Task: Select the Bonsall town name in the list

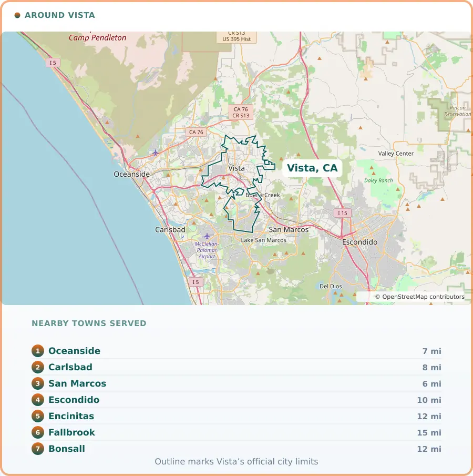Action: (67, 449)
